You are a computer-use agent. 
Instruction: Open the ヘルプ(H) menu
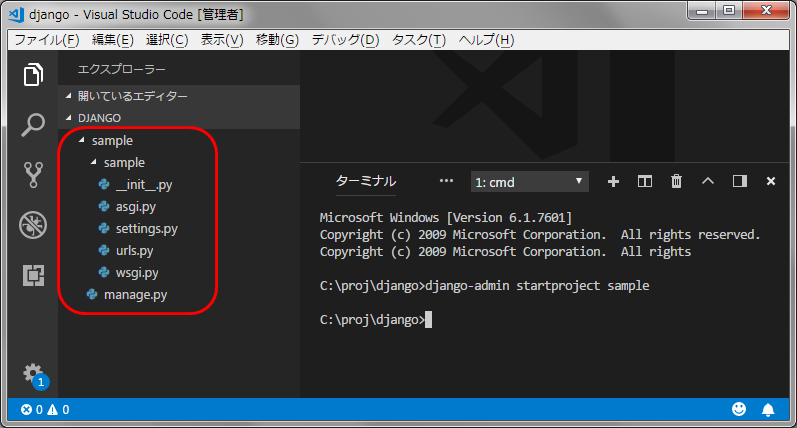[x=486, y=40]
